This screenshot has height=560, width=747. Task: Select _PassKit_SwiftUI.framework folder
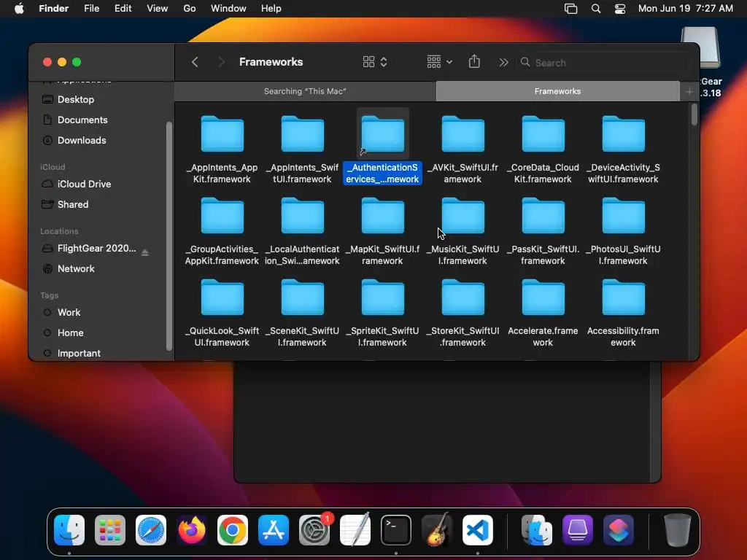click(x=543, y=231)
